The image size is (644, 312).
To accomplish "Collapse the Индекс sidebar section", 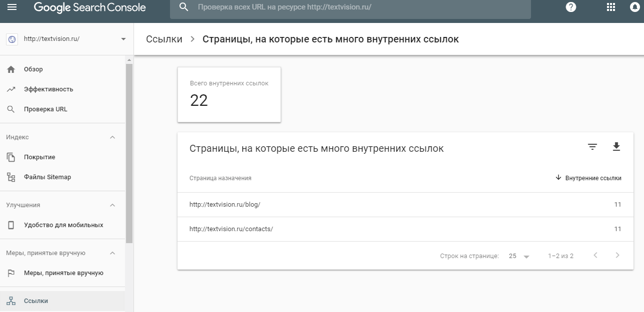I will [x=112, y=137].
